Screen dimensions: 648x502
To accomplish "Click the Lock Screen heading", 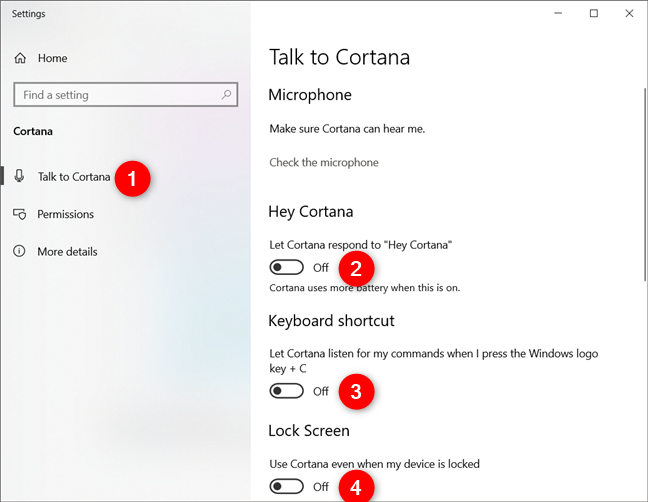I will 309,431.
